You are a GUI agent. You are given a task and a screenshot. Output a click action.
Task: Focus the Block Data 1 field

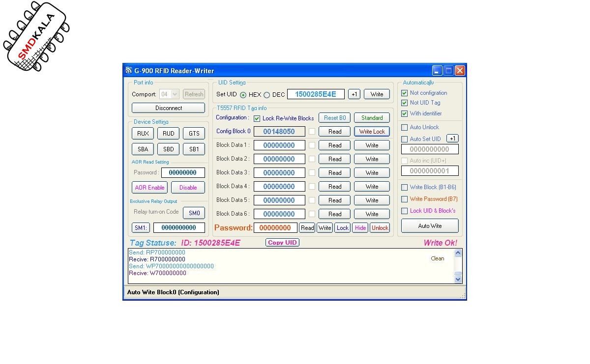[279, 145]
